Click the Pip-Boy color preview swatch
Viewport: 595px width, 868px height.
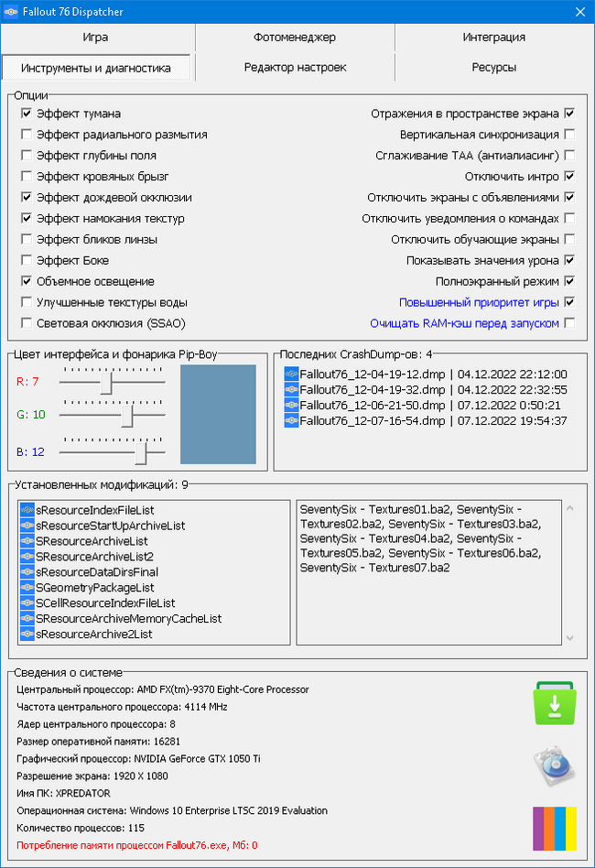click(218, 414)
